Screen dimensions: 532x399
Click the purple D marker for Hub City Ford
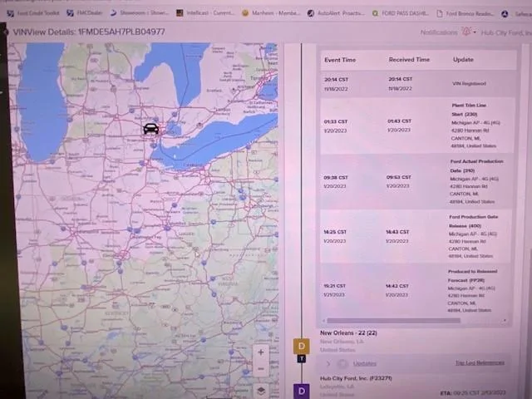coord(301,391)
